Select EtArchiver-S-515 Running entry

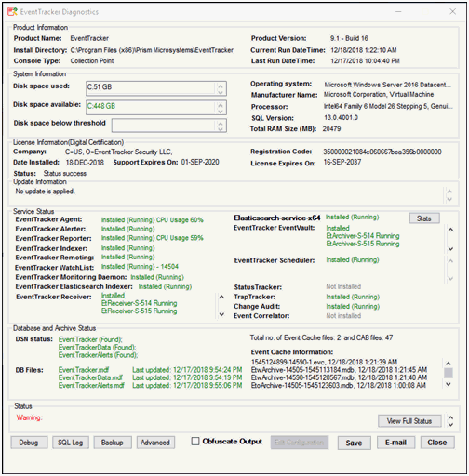(363, 244)
